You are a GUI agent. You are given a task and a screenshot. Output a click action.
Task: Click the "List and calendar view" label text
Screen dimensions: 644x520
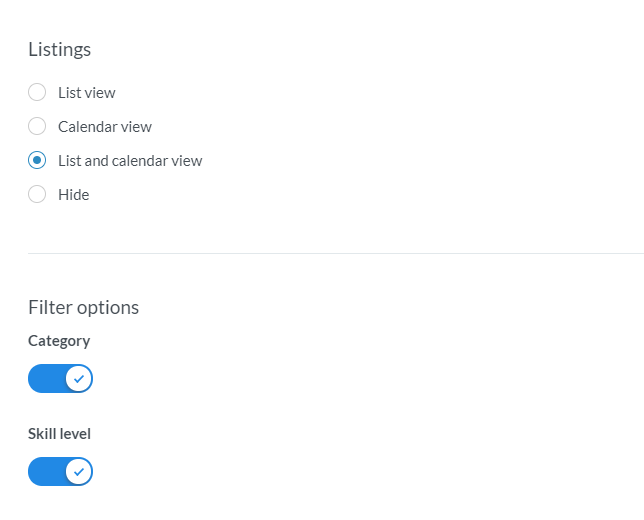130,161
